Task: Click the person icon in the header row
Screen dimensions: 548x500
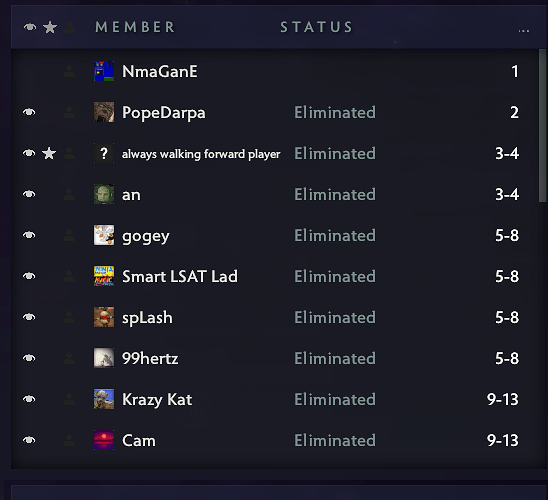Action: tap(70, 27)
